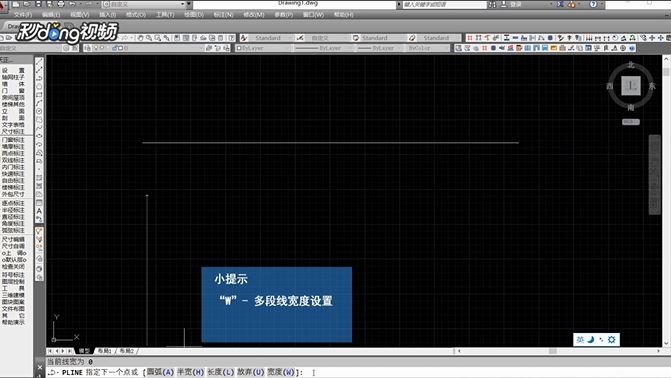Select the Zoom Window tool
The height and width of the screenshot is (378, 671).
pyautogui.click(x=157, y=38)
